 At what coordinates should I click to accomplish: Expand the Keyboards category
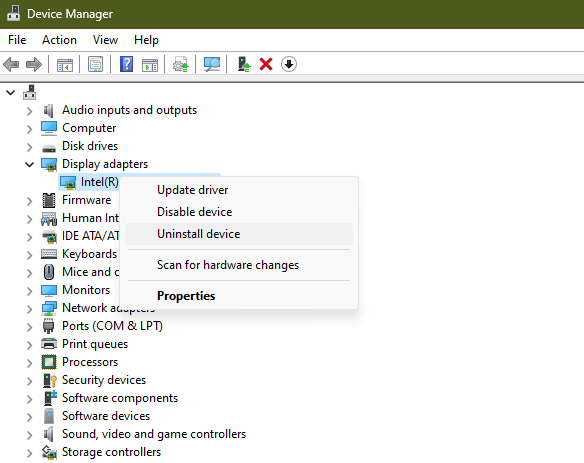click(x=29, y=255)
